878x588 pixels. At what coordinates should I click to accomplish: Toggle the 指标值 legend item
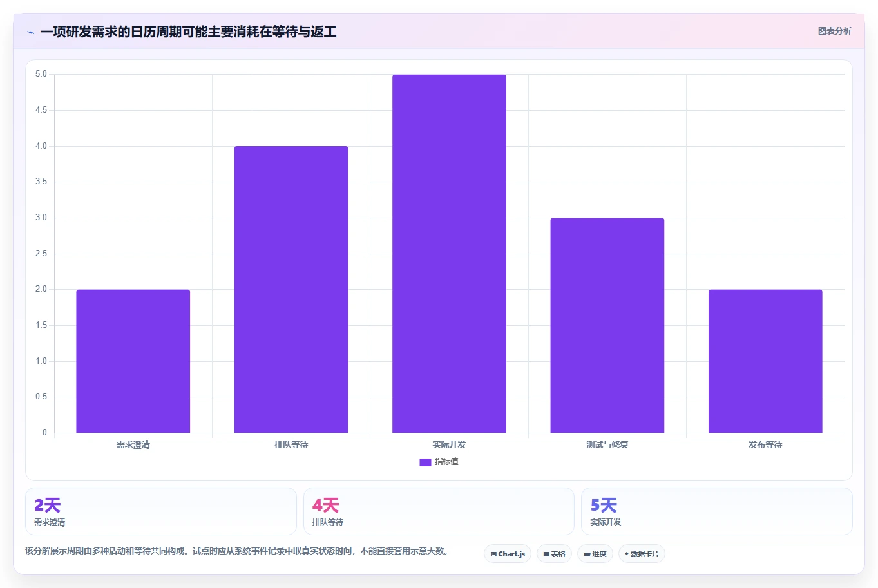[x=439, y=462]
